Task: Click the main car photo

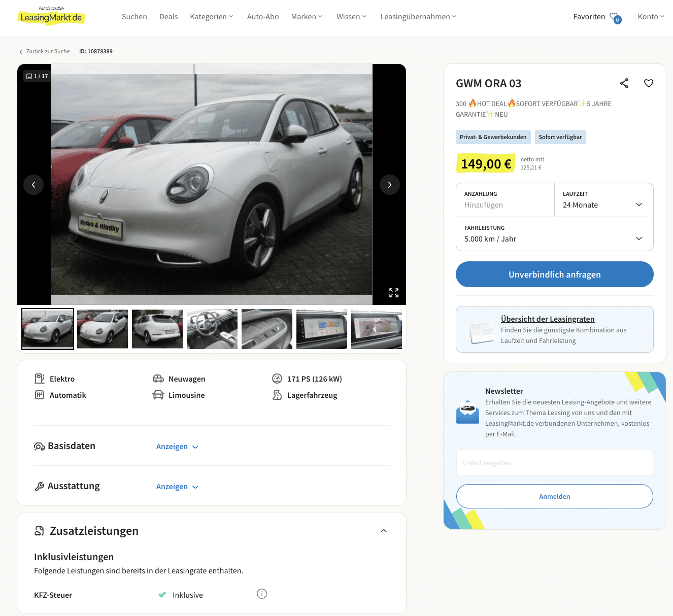Action: [212, 184]
